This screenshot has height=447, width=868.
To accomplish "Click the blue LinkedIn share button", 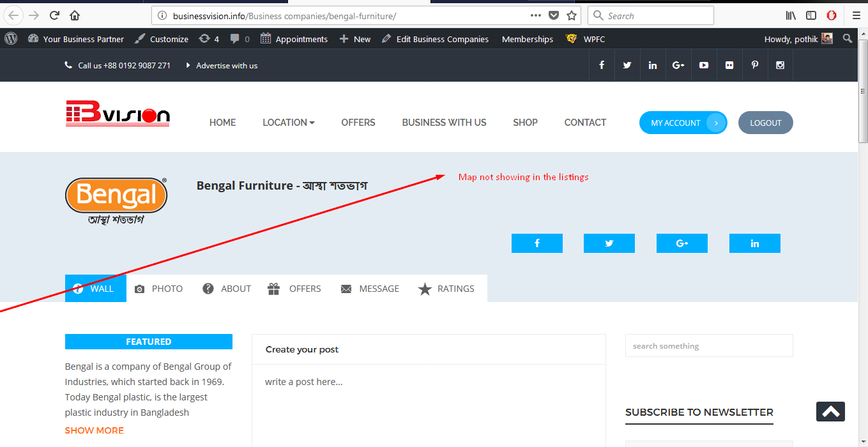I will (x=755, y=243).
